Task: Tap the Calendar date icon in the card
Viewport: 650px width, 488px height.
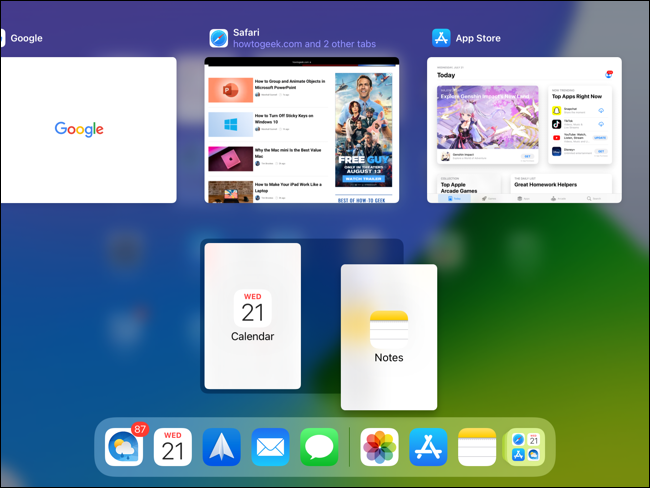Action: point(252,308)
